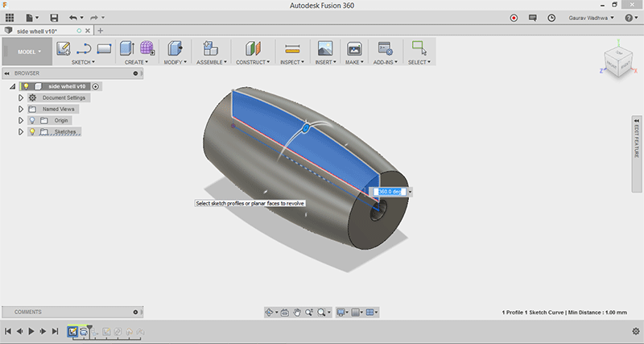The image size is (644, 344).
Task: Open the MODEL workspace dropdown
Action: click(29, 52)
